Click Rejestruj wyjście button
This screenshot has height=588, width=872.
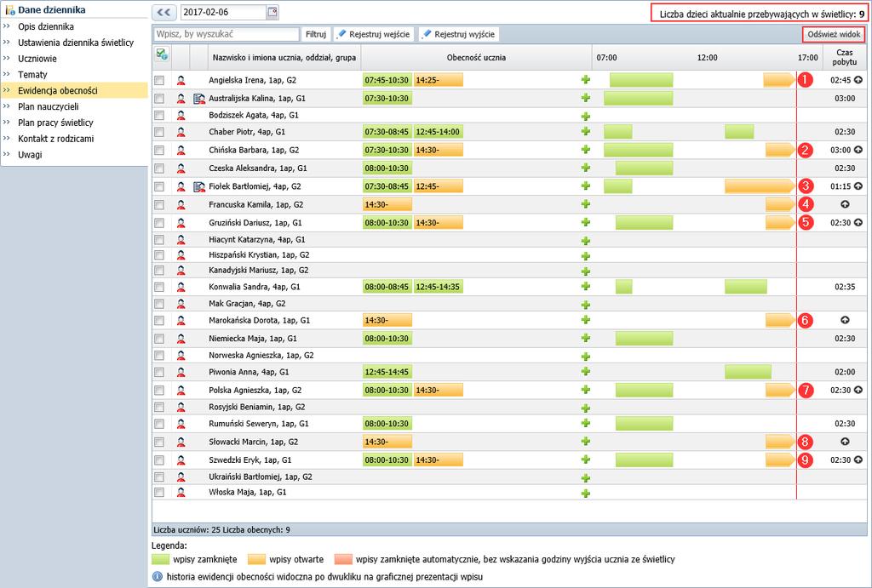(459, 34)
